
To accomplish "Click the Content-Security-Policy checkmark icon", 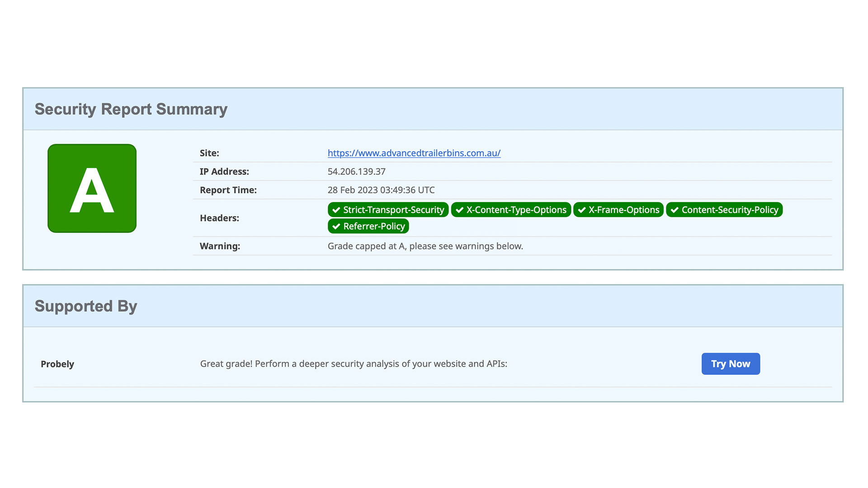I will pyautogui.click(x=675, y=210).
